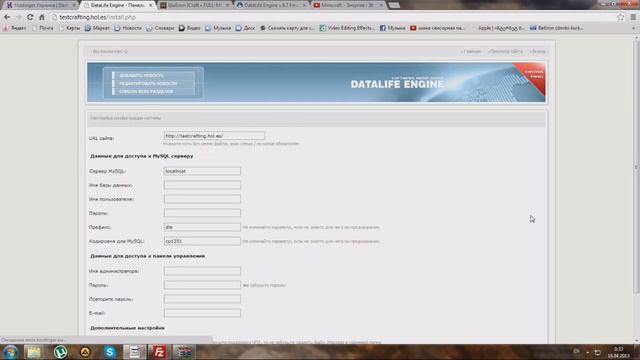640x360 pixels.
Task: Show hidden tray icons arrow
Action: (x=588, y=352)
